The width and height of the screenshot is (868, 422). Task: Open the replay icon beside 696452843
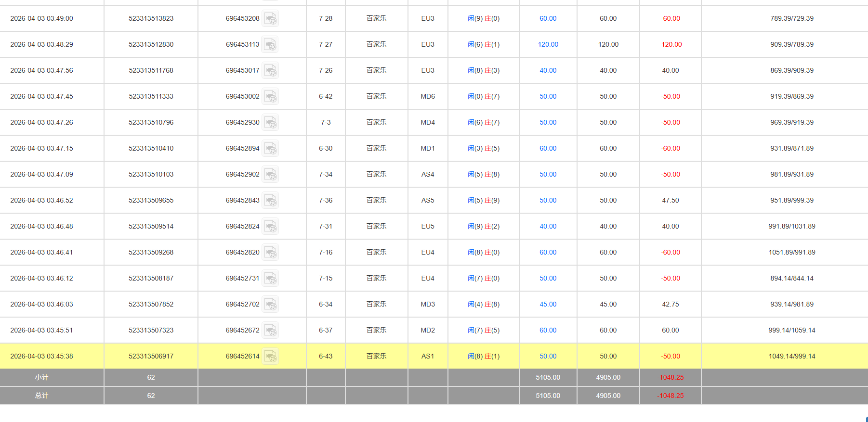[270, 201]
